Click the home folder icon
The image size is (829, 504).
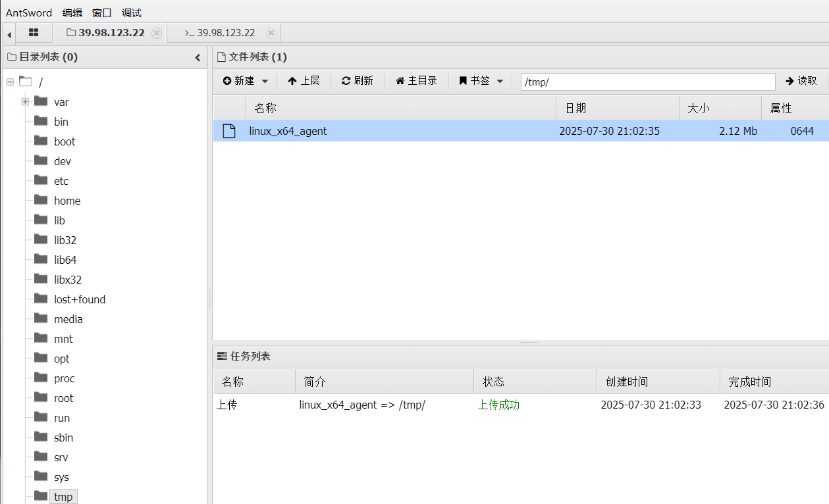click(41, 200)
